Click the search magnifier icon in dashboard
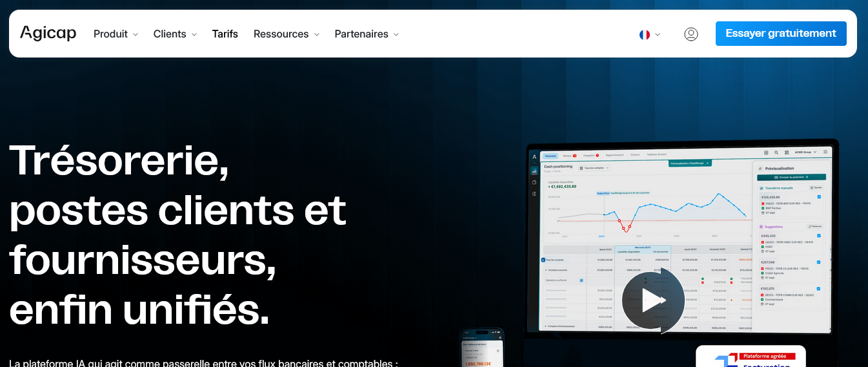Viewport: 868px width, 367px height. [776, 152]
